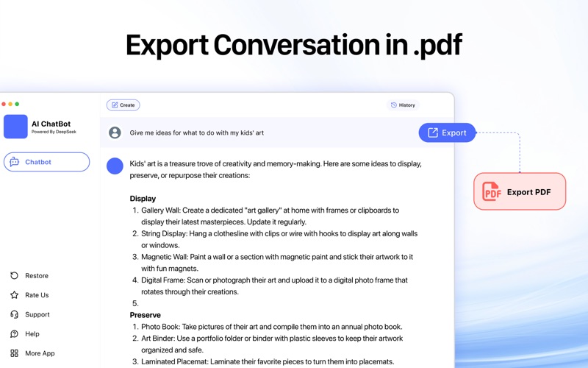588x368 pixels.
Task: Click the pencil icon in Create
Action: (115, 105)
